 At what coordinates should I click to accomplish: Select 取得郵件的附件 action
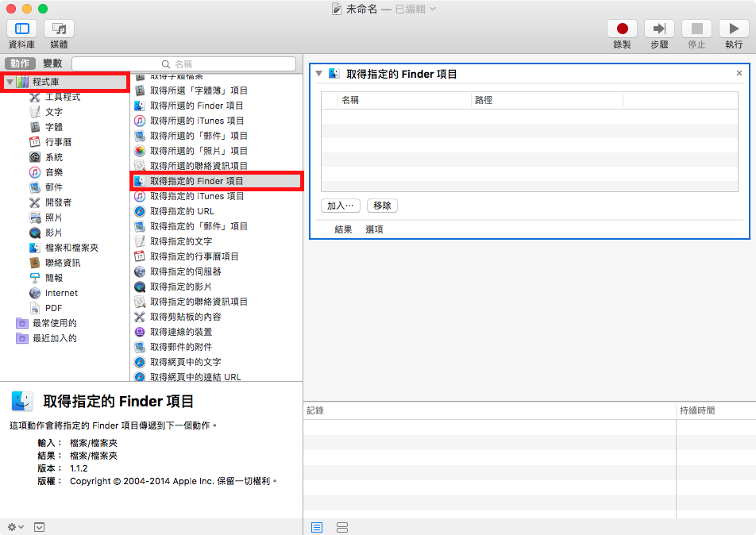tap(216, 347)
